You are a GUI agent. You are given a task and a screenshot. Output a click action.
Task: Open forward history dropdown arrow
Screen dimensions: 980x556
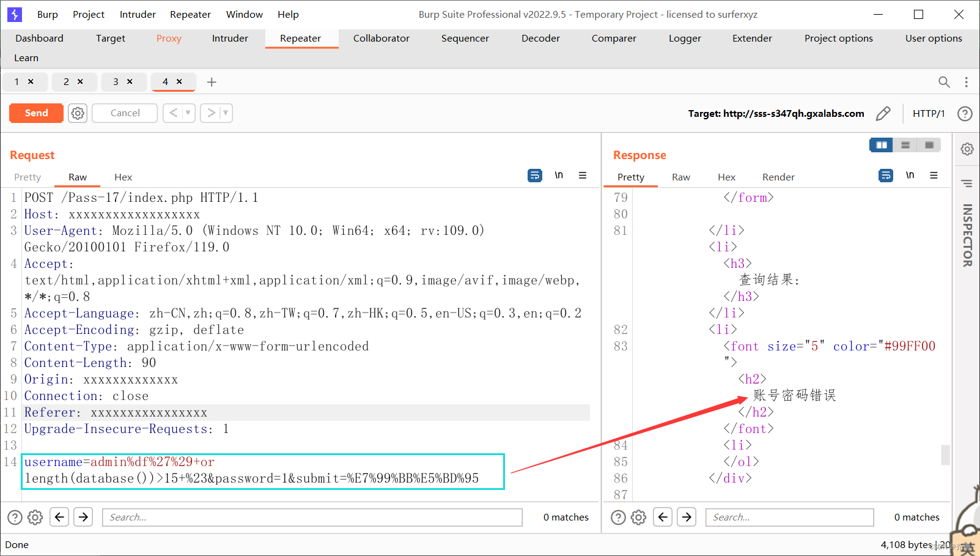[x=226, y=113]
